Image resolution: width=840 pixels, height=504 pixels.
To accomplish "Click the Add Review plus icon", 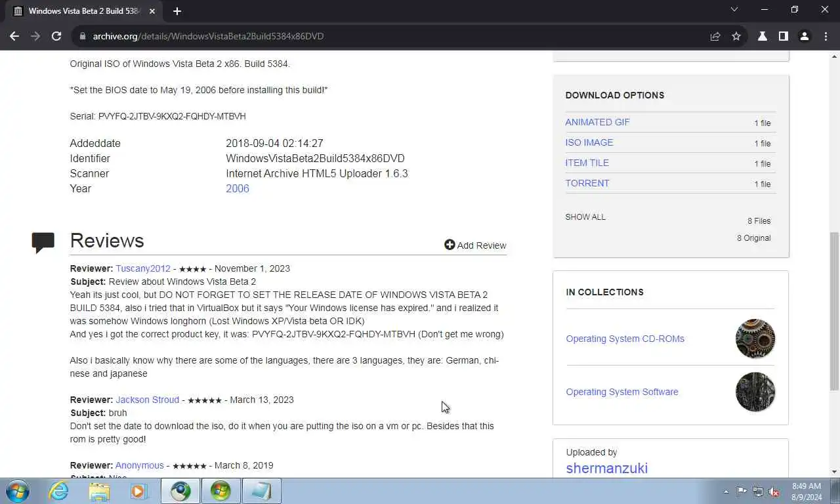I will [450, 245].
